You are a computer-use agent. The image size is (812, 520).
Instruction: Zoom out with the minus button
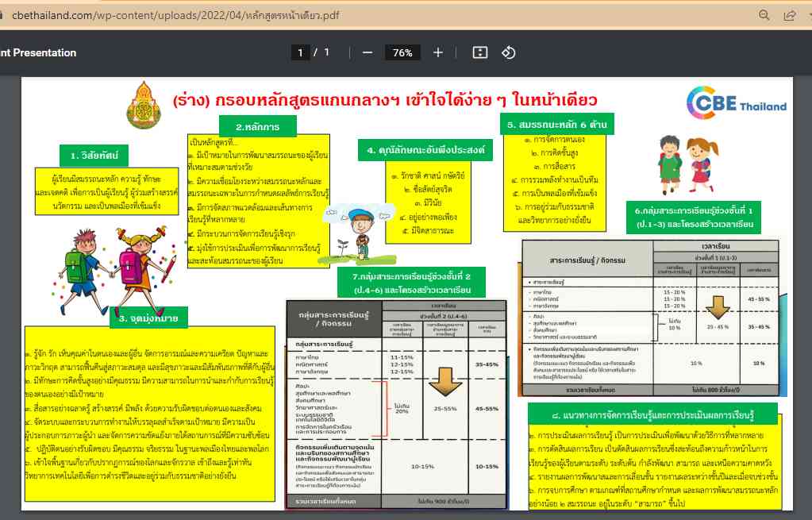pyautogui.click(x=368, y=52)
